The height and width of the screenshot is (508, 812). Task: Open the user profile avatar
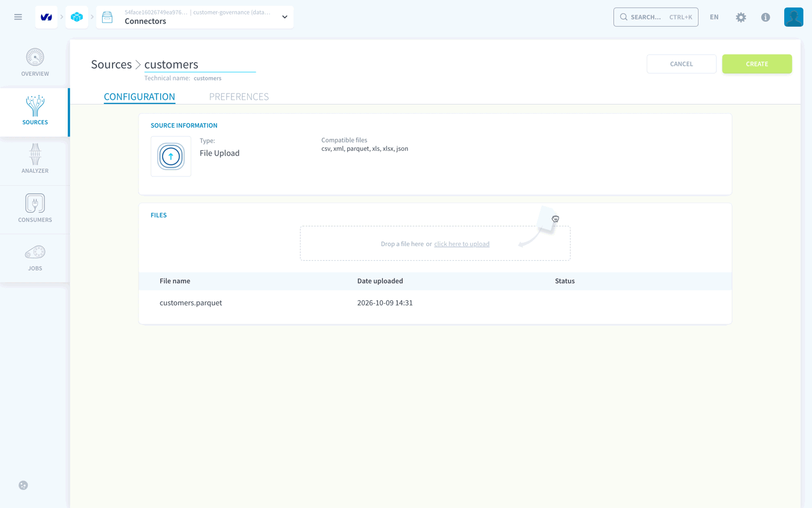[793, 17]
